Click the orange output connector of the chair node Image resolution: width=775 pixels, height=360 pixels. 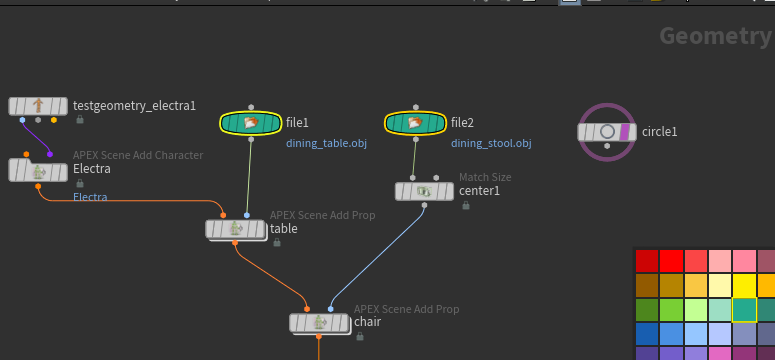(x=319, y=337)
